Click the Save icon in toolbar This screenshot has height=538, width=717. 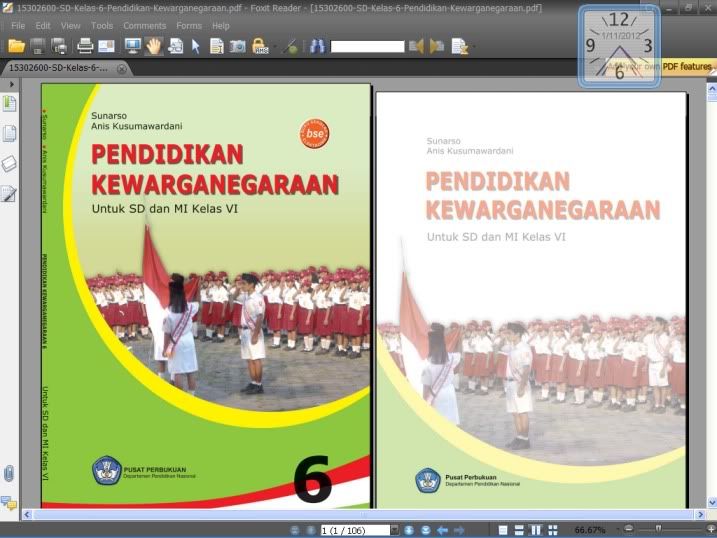(37, 46)
